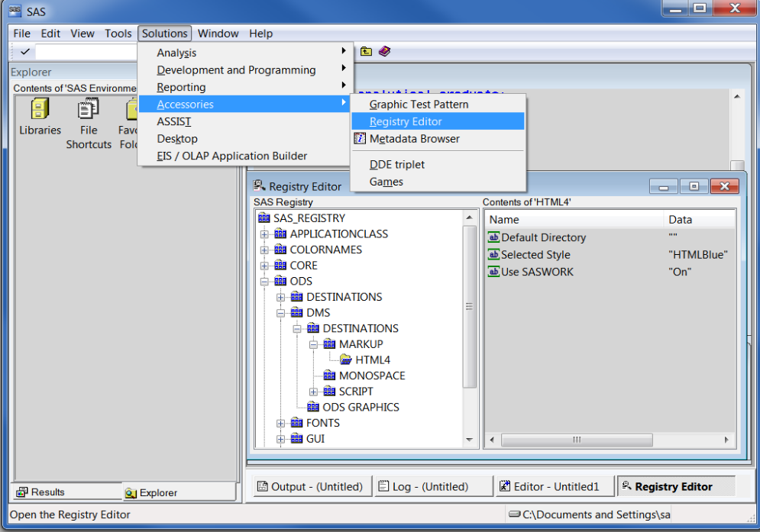The width and height of the screenshot is (760, 532).
Task: Open SAS help via the books toolbar icon
Action: (383, 51)
